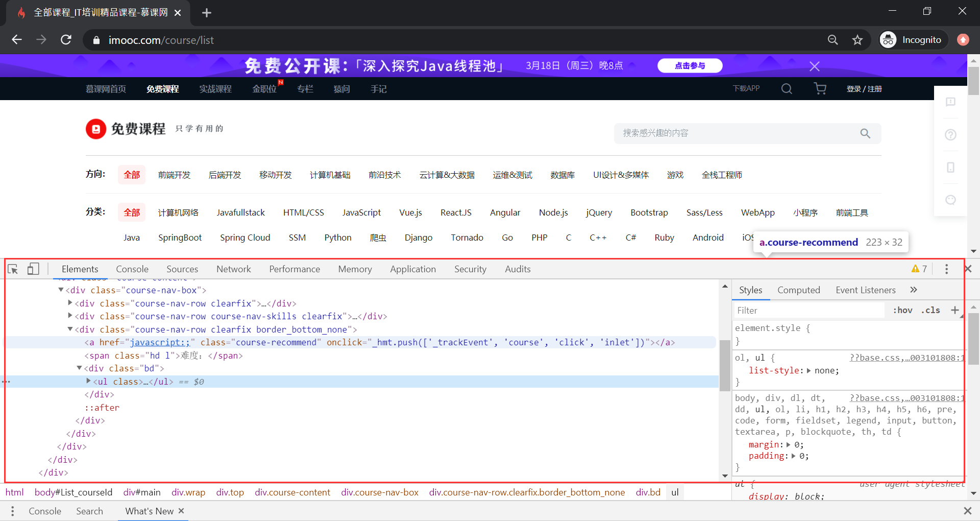Add new style rule with plus icon
Viewport: 980px width, 521px height.
pyautogui.click(x=954, y=310)
